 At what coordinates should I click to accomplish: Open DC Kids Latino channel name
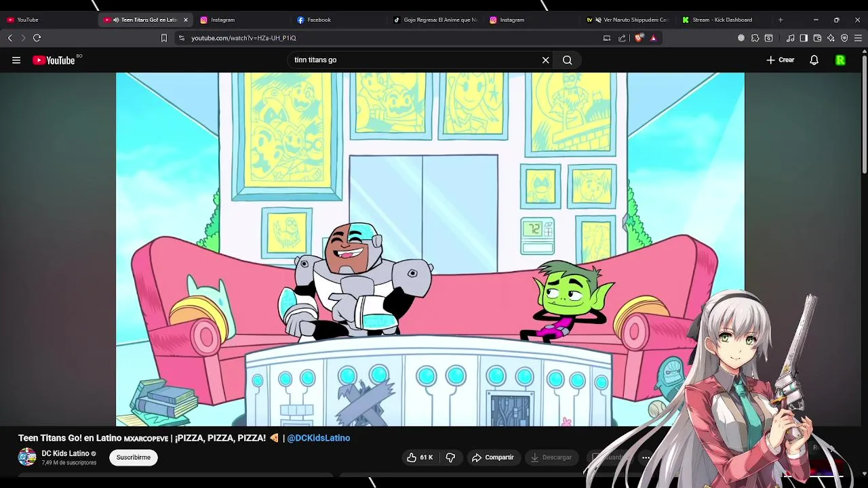65,453
